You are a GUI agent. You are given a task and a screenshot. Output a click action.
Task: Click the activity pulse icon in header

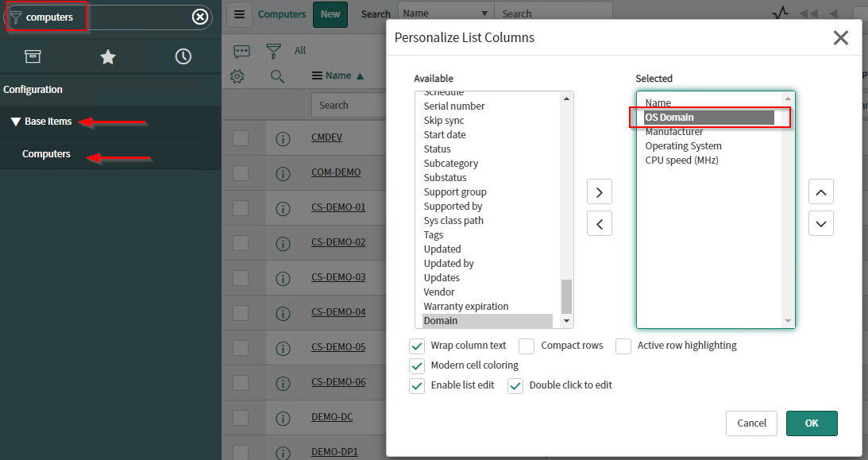[780, 13]
